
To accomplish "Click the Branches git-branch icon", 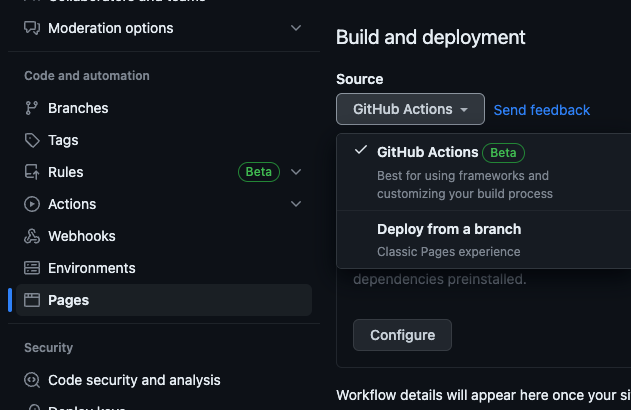I will click(x=31, y=108).
